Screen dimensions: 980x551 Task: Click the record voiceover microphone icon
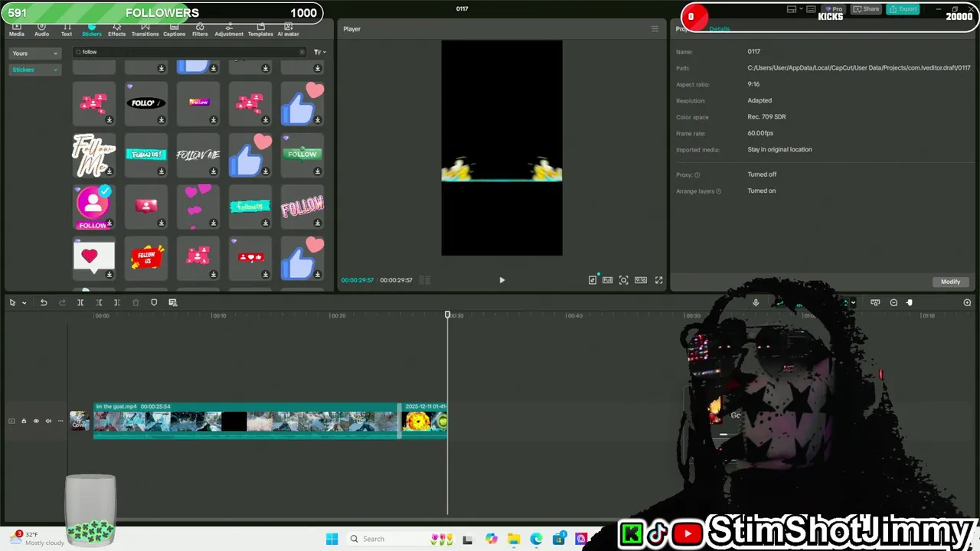click(756, 302)
